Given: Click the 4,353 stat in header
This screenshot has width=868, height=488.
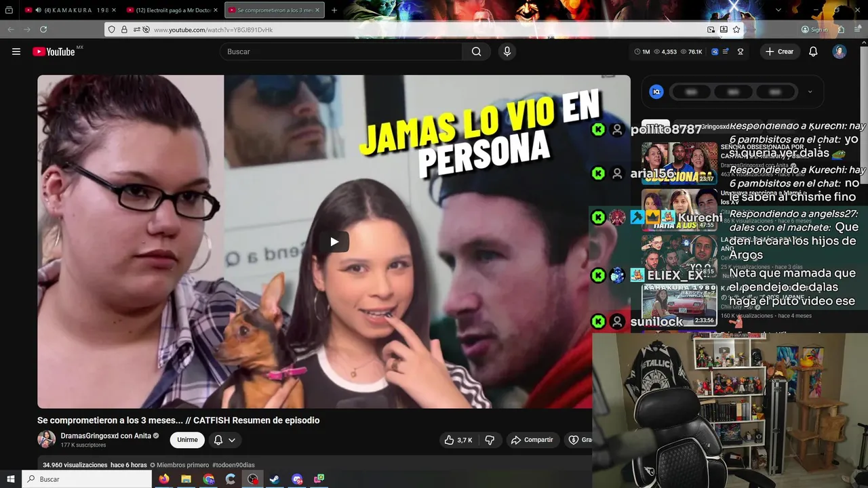Looking at the screenshot, I should 665,52.
